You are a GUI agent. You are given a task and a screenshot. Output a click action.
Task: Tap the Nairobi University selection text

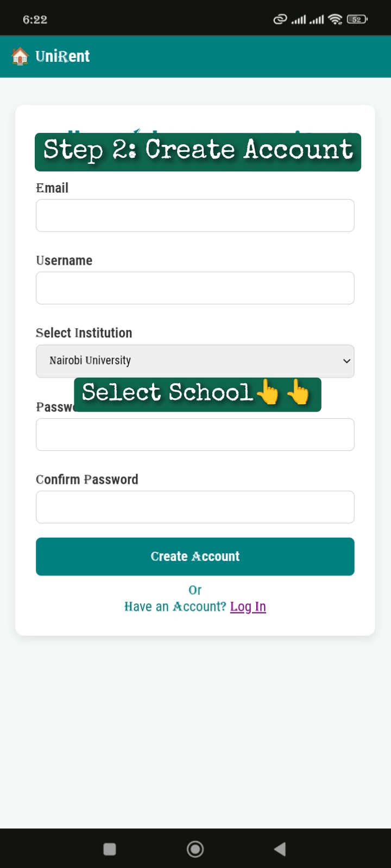point(90,361)
